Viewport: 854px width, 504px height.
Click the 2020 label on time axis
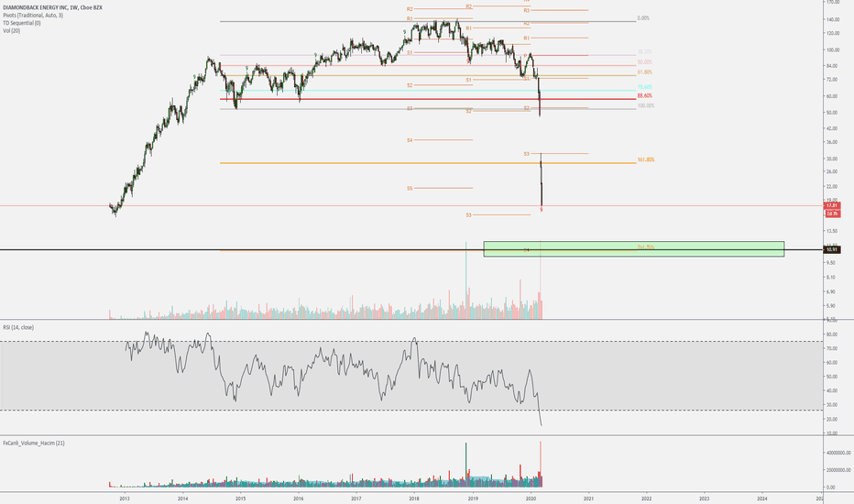point(531,498)
